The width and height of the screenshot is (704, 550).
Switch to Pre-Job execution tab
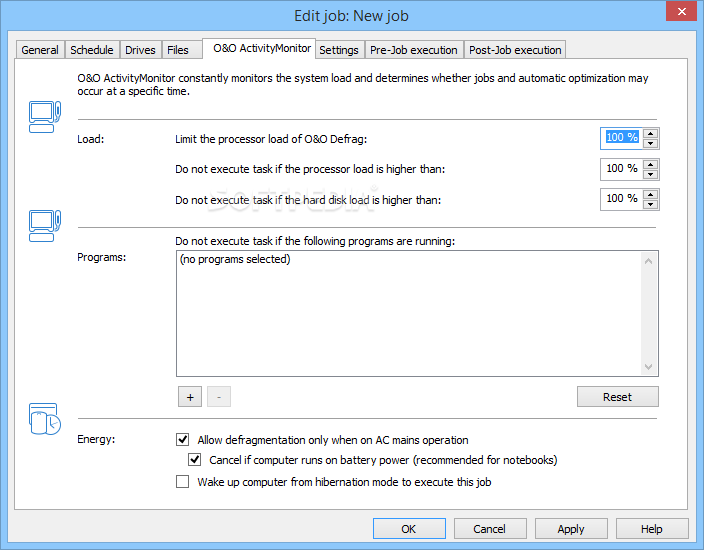pyautogui.click(x=414, y=50)
